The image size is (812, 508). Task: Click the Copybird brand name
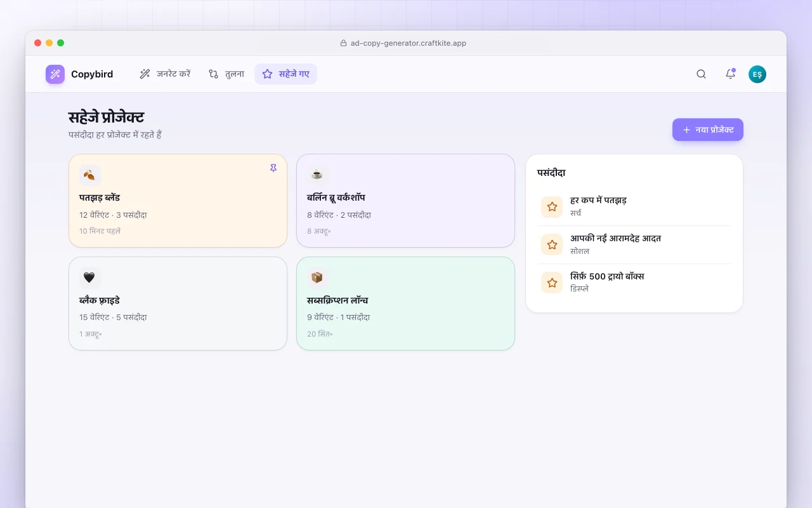click(x=92, y=74)
